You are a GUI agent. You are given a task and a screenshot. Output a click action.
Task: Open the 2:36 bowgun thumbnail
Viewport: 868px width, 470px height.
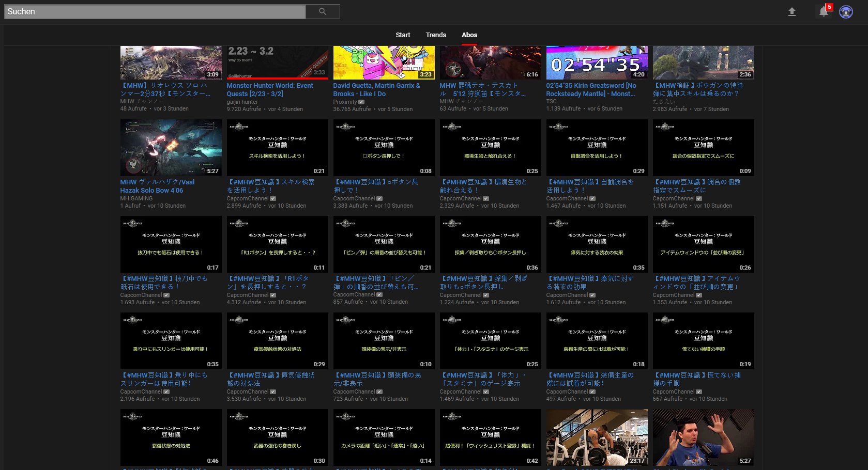(x=703, y=62)
